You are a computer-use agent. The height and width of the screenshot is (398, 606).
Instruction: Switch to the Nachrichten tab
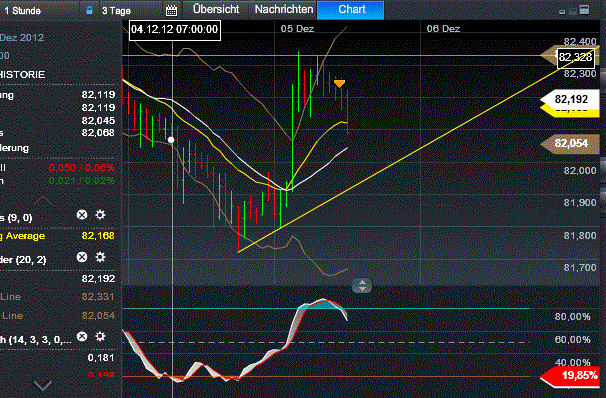click(x=284, y=9)
